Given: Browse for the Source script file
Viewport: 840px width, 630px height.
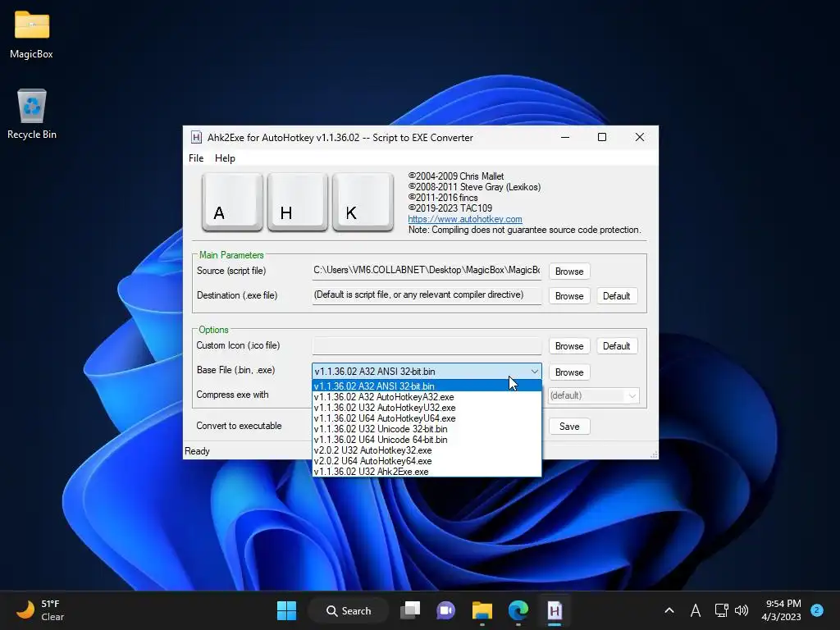Looking at the screenshot, I should (x=569, y=271).
